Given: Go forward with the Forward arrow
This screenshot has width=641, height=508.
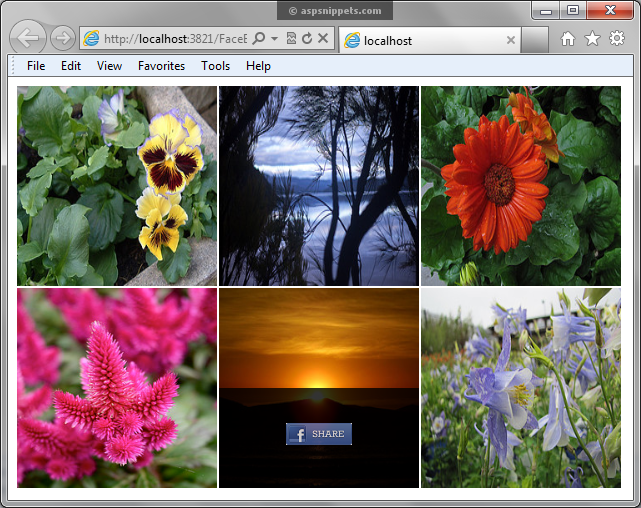Looking at the screenshot, I should (x=63, y=38).
